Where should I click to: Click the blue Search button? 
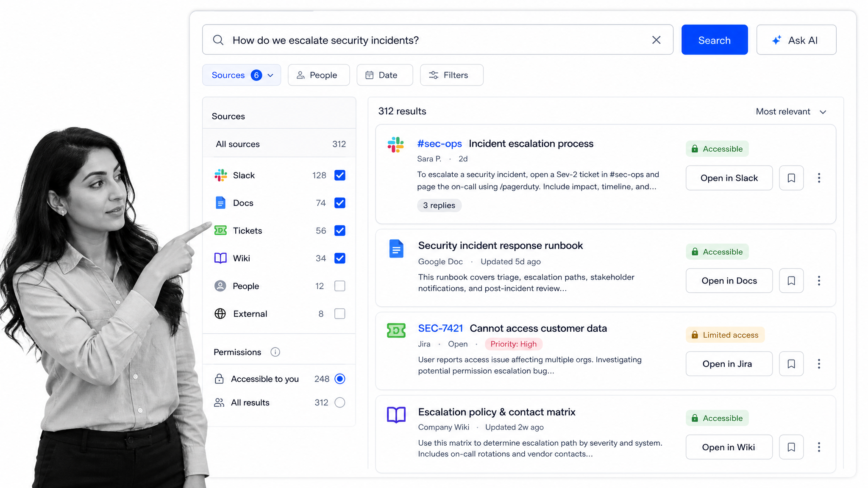(x=715, y=40)
